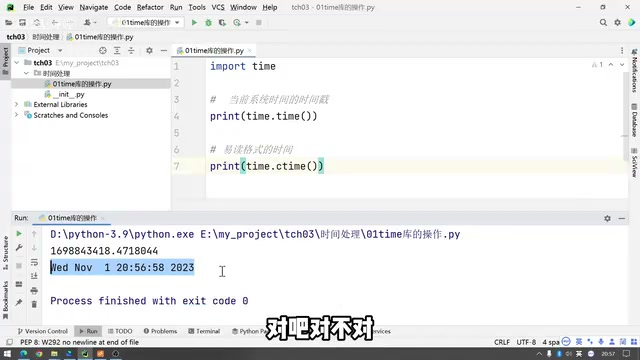Click the console file path link
Image resolution: width=640 pixels, height=360 pixels.
[330, 234]
